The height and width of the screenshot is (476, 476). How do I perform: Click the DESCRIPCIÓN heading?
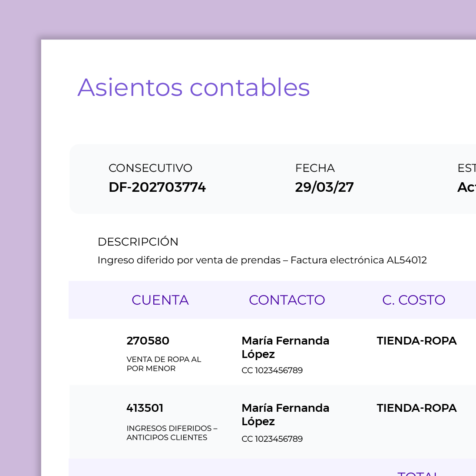click(x=138, y=242)
